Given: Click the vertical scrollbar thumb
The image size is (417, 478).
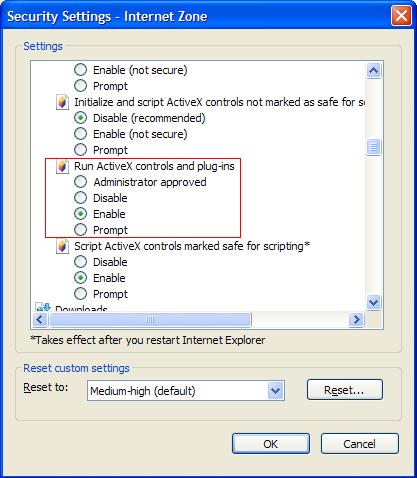Looking at the screenshot, I should click(373, 147).
